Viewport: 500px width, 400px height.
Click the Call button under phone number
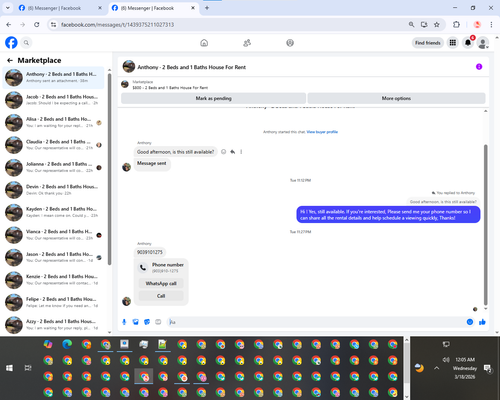point(161,296)
